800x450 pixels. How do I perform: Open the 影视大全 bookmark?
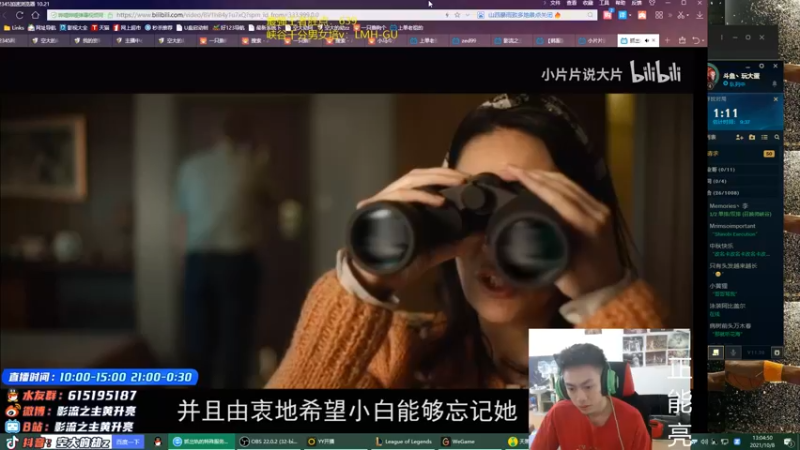coord(74,28)
